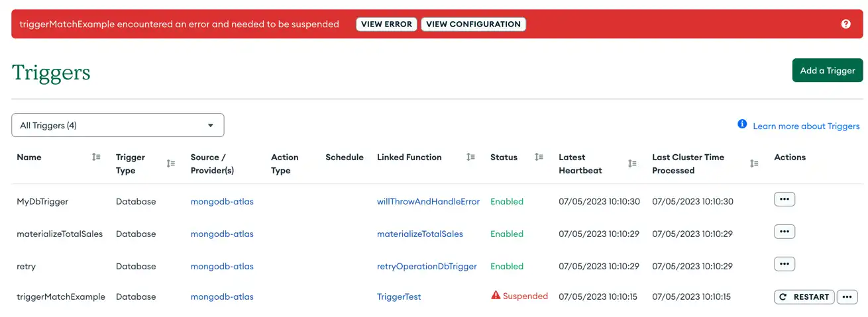The height and width of the screenshot is (317, 868).
Task: Sort triggers by Name column icon
Action: (96, 157)
